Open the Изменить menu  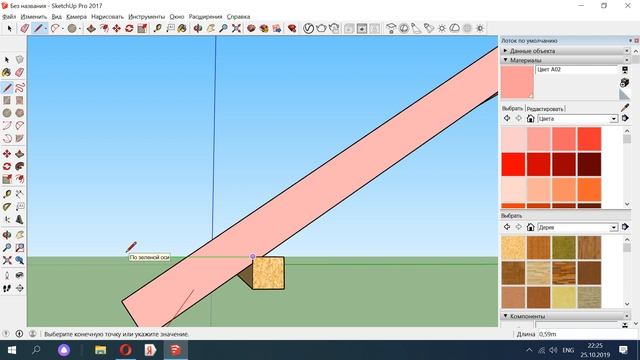coord(33,17)
